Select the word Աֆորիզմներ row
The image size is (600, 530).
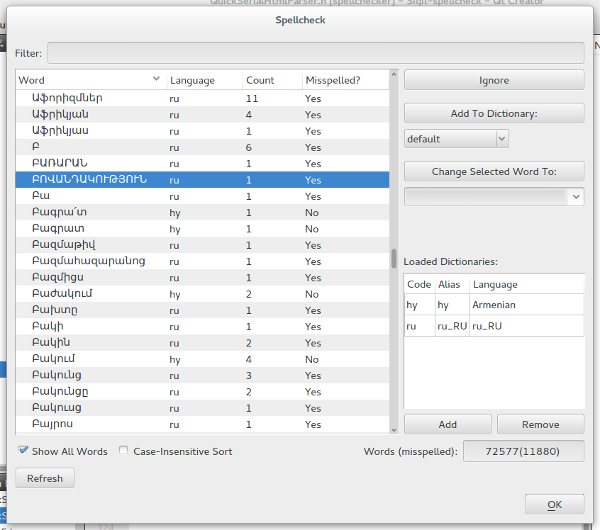202,98
